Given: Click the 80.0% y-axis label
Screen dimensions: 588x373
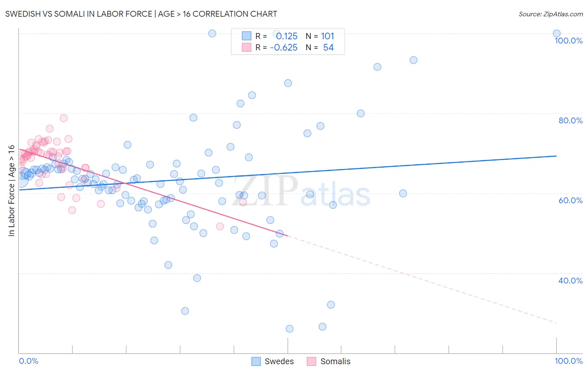Looking at the screenshot, I should coord(570,120).
